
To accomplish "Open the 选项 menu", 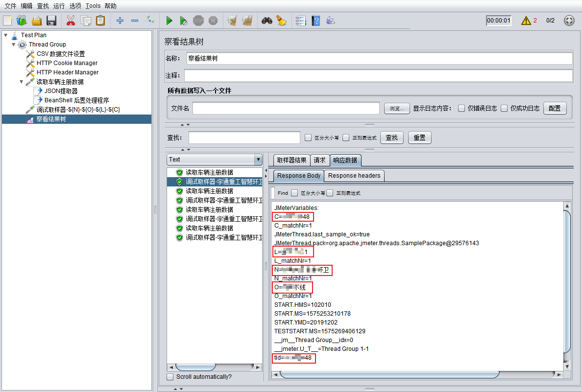I will (x=75, y=6).
